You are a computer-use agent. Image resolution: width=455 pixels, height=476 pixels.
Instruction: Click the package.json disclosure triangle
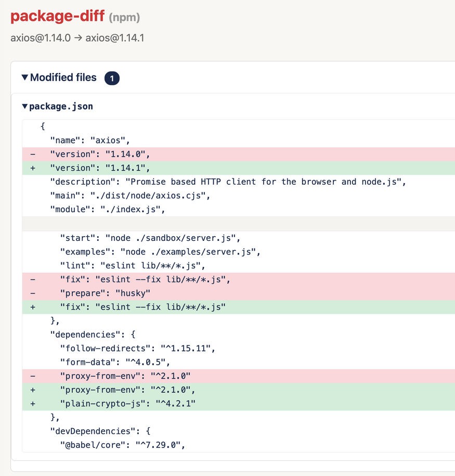pos(24,106)
